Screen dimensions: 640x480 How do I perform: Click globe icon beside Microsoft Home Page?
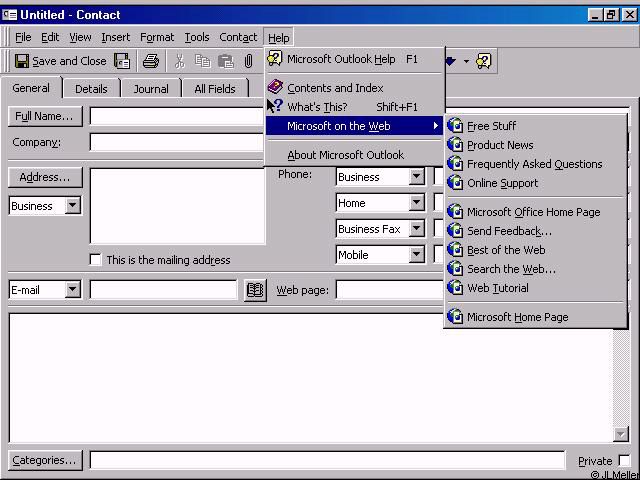coord(455,317)
